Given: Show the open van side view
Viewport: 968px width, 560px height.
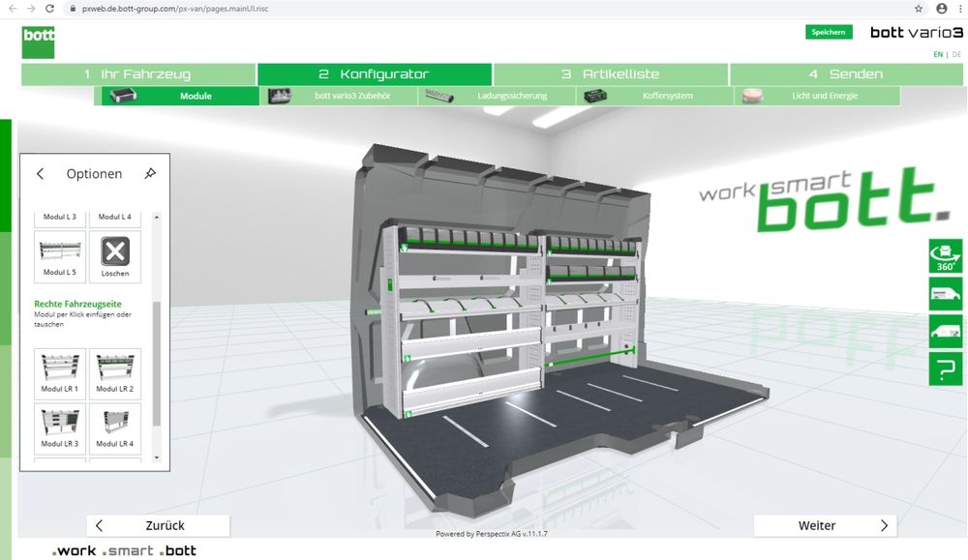Looking at the screenshot, I should coord(945,330).
